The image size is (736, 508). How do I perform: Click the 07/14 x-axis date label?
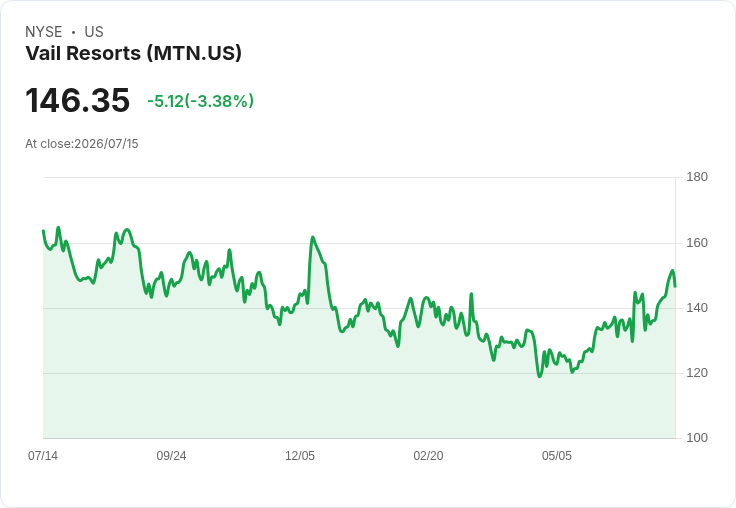pyautogui.click(x=43, y=456)
